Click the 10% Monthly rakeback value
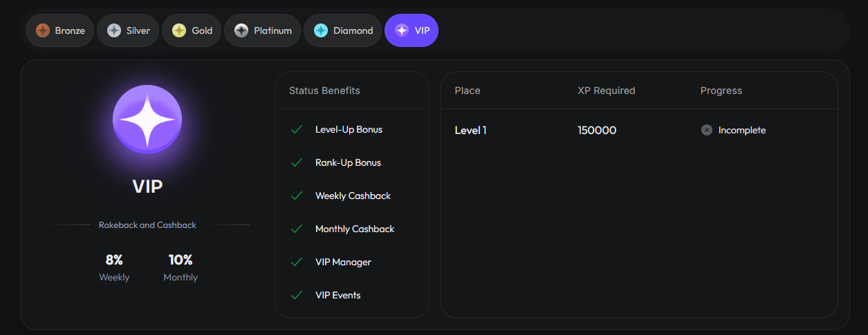This screenshot has height=335, width=868. pyautogui.click(x=181, y=260)
